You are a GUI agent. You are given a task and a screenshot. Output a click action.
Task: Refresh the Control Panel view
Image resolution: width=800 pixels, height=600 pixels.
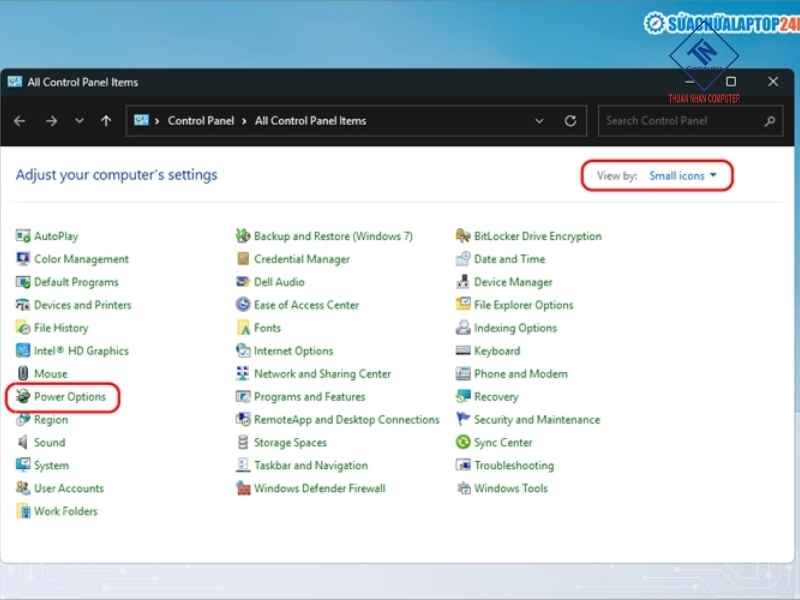pos(570,121)
